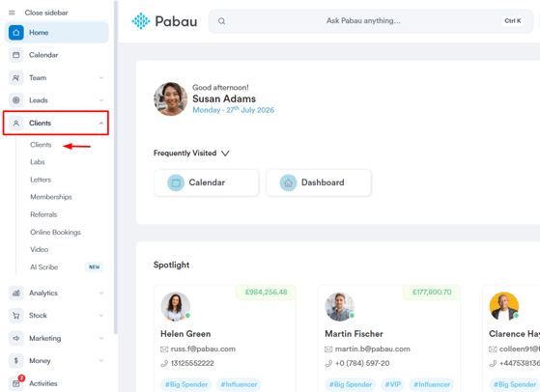Expand the Team menu chevron
The width and height of the screenshot is (540, 392).
tap(101, 78)
